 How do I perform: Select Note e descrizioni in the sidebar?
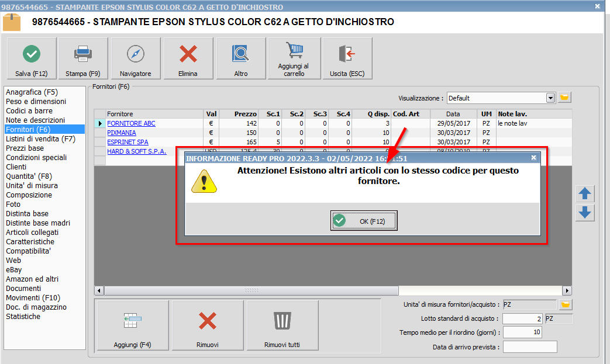pyautogui.click(x=36, y=120)
